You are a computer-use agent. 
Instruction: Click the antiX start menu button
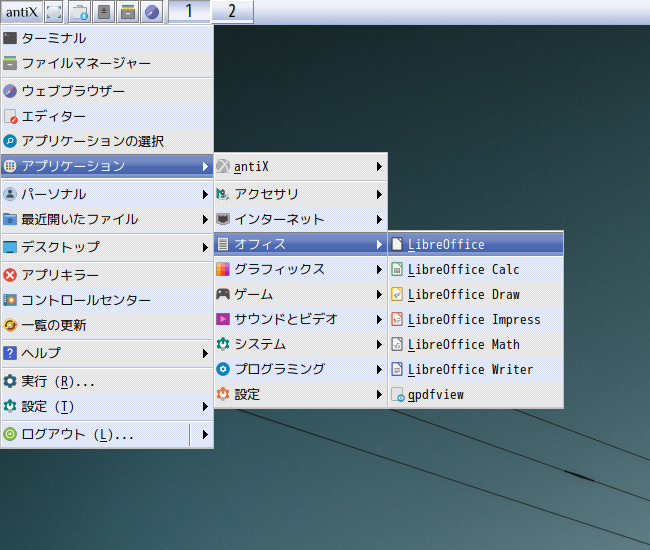pyautogui.click(x=22, y=12)
